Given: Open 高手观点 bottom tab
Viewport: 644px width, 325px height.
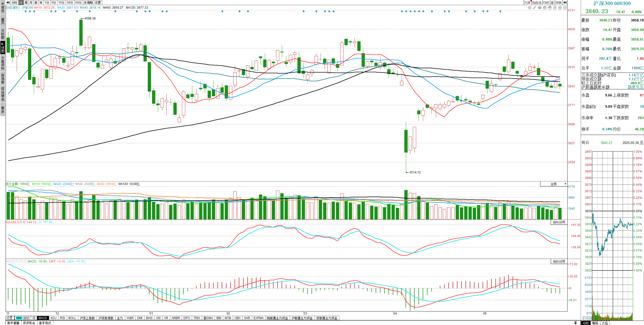Looking at the screenshot, I should tap(45, 323).
